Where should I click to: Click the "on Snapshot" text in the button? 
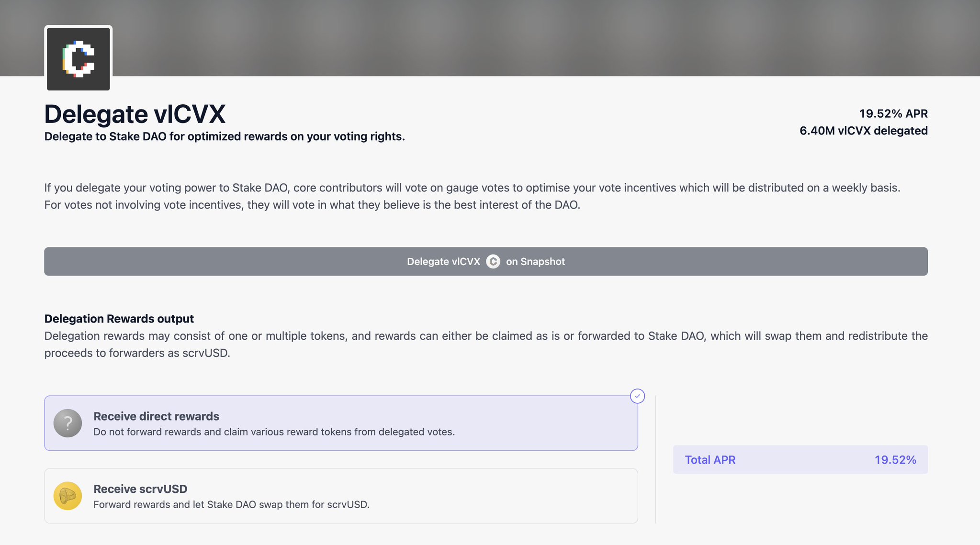(535, 262)
